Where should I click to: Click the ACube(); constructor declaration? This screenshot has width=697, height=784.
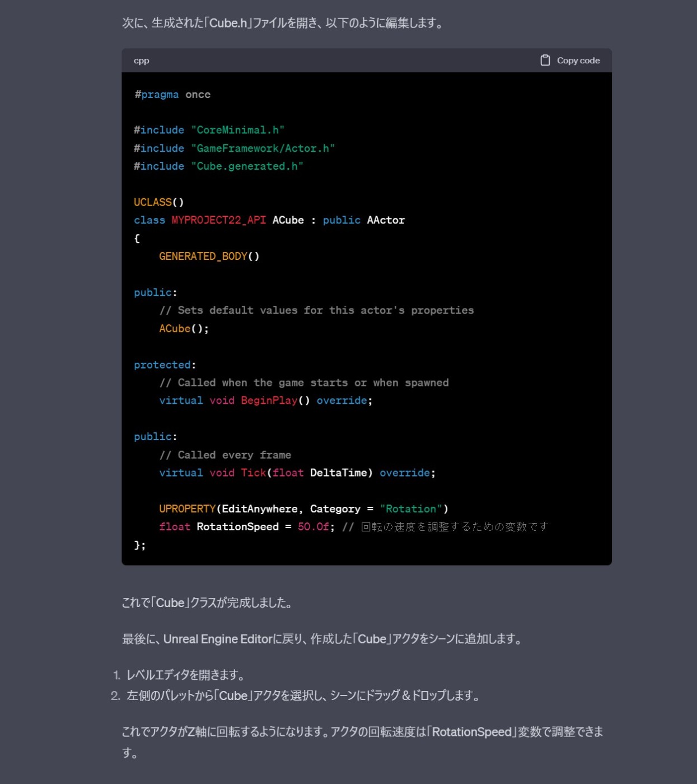(184, 329)
